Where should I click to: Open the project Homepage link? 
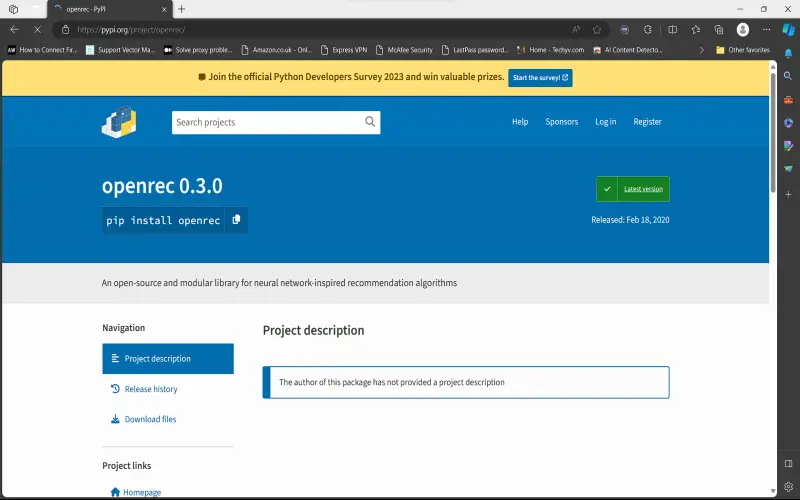[x=136, y=492]
